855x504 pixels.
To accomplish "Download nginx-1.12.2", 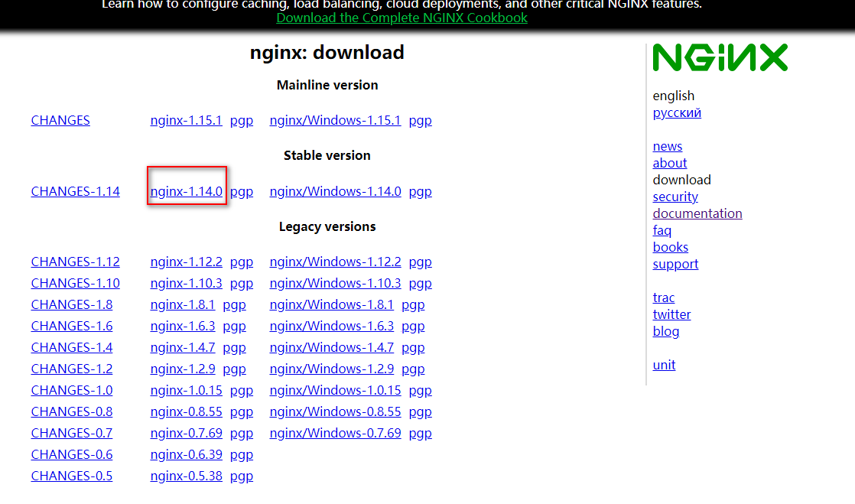I will 187,262.
